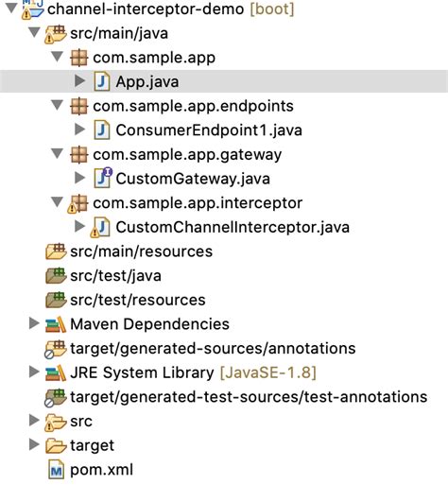The width and height of the screenshot is (448, 502).
Task: Select the src/test/java label
Action: tap(116, 276)
